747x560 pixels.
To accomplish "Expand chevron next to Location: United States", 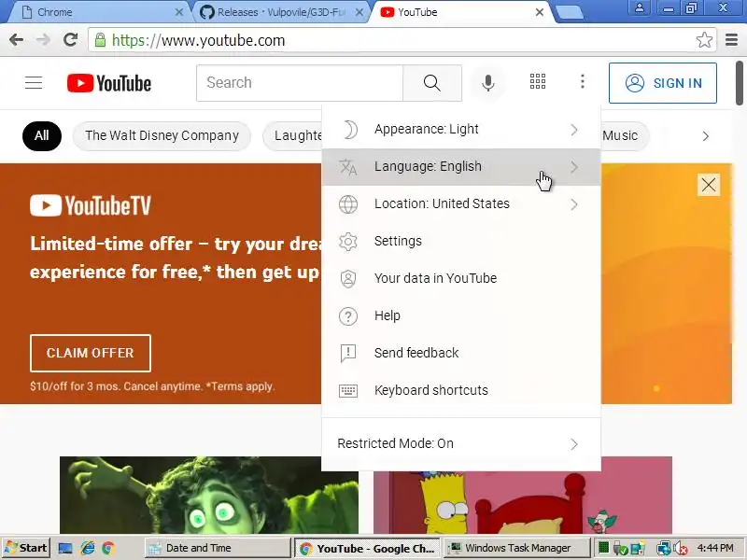I will [x=574, y=204].
